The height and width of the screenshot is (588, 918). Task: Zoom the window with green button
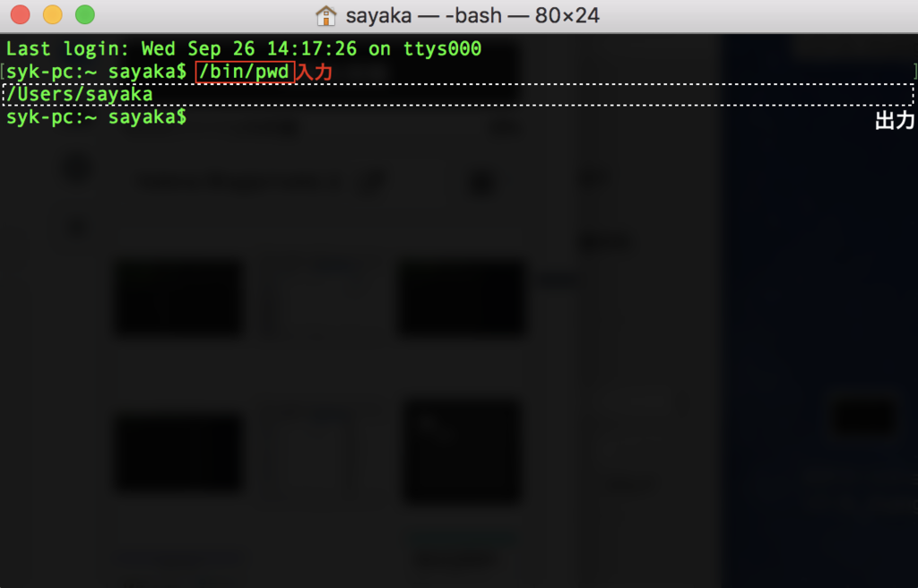(85, 14)
